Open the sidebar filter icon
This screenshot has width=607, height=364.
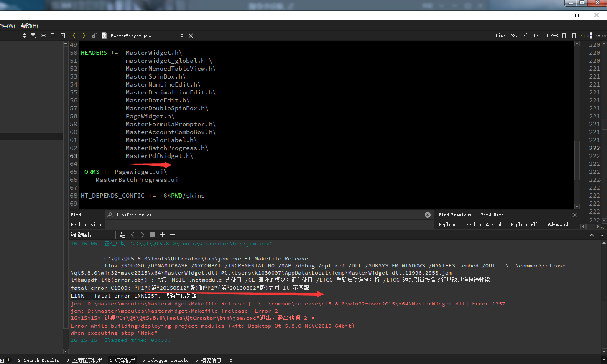33,36
